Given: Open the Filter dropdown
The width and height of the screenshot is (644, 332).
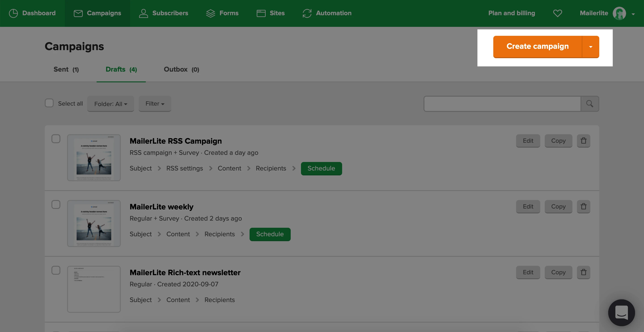Looking at the screenshot, I should pyautogui.click(x=155, y=104).
